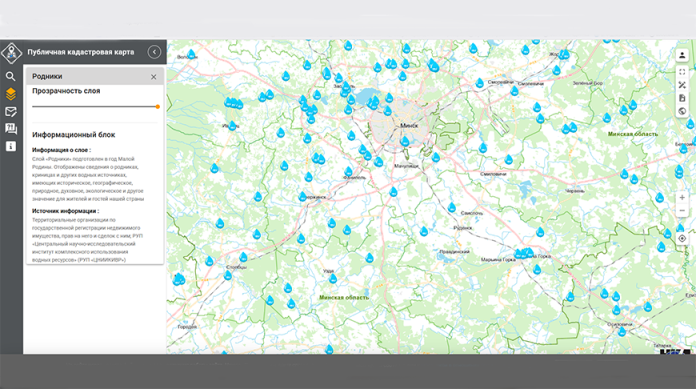Click the 'Минск' city label
This screenshot has height=389, width=696.
coord(409,126)
